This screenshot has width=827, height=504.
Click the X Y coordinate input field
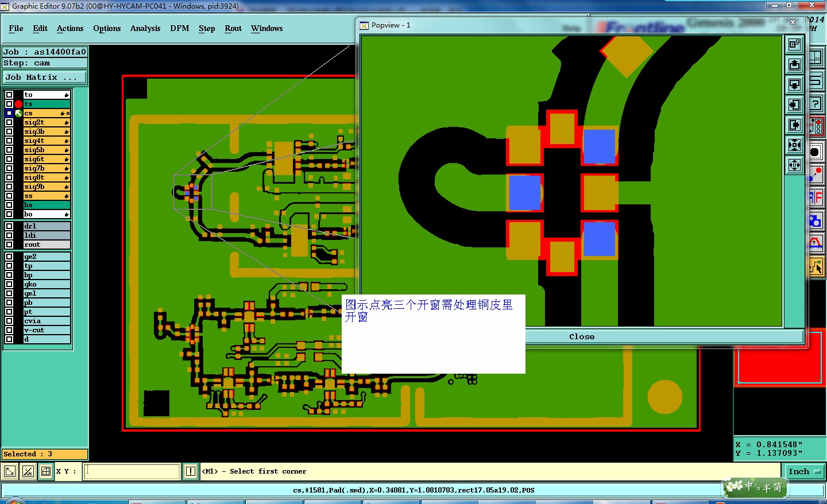click(133, 472)
